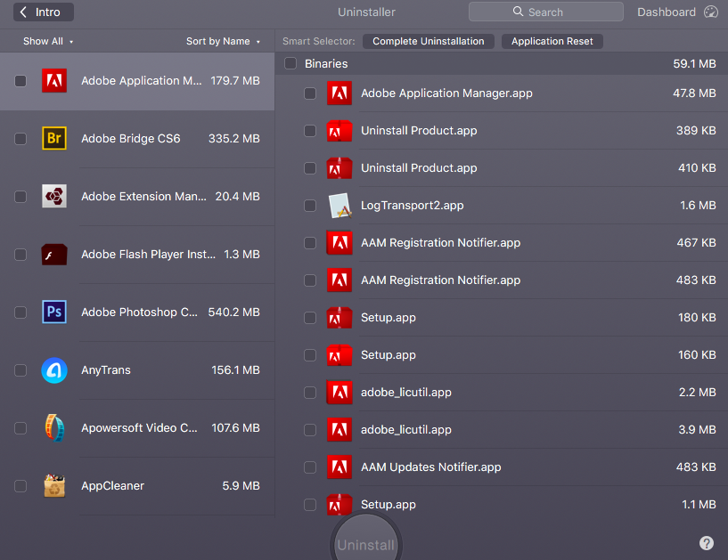Click the Adobe Application Manager.app file name
Image resolution: width=728 pixels, height=560 pixels.
tap(446, 93)
